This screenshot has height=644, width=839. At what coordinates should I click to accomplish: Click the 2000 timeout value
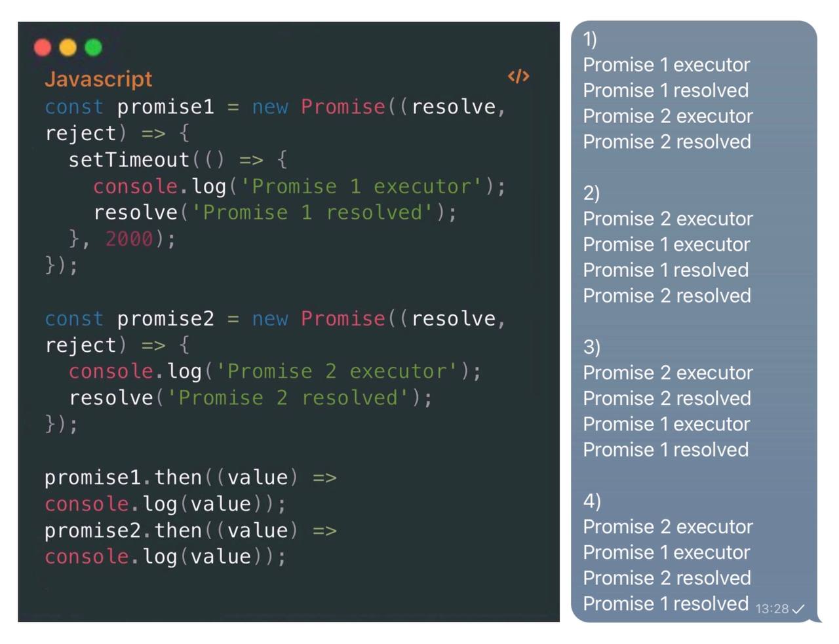pyautogui.click(x=129, y=239)
